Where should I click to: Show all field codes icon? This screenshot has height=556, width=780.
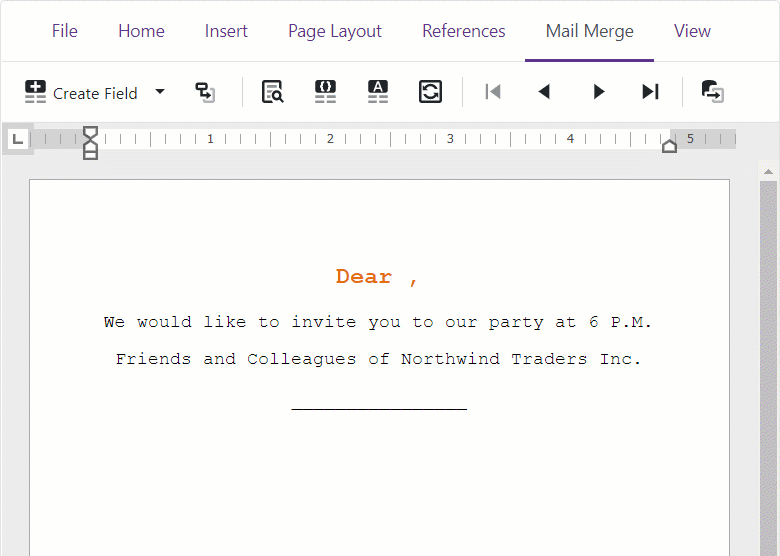325,92
